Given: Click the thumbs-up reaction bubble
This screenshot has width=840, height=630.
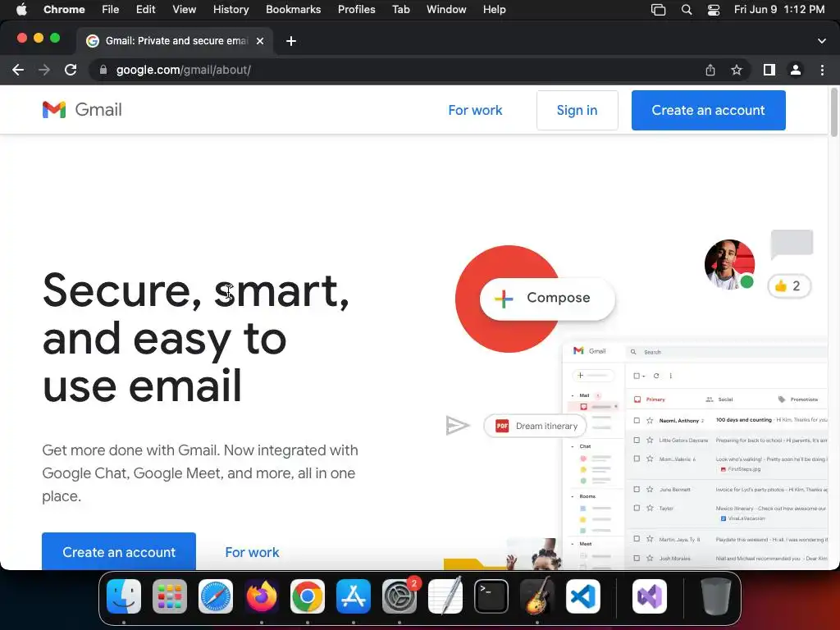Looking at the screenshot, I should pos(789,286).
